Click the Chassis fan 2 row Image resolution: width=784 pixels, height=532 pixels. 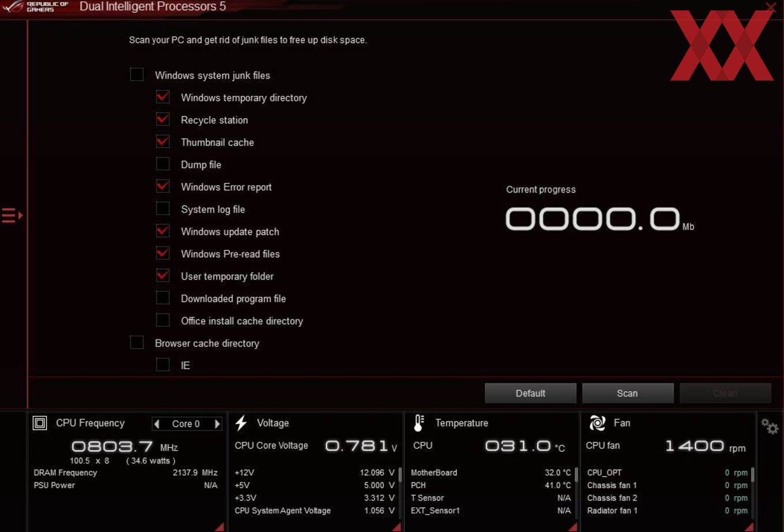(x=667, y=498)
